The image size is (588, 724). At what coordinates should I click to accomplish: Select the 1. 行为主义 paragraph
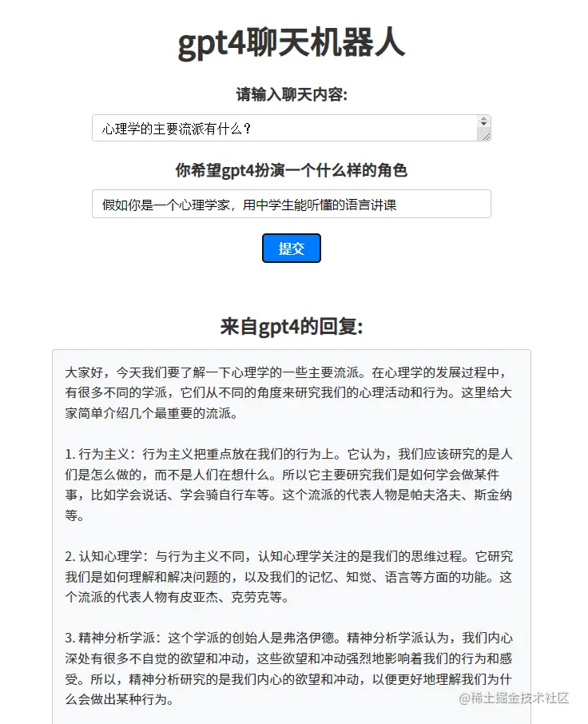pos(288,484)
